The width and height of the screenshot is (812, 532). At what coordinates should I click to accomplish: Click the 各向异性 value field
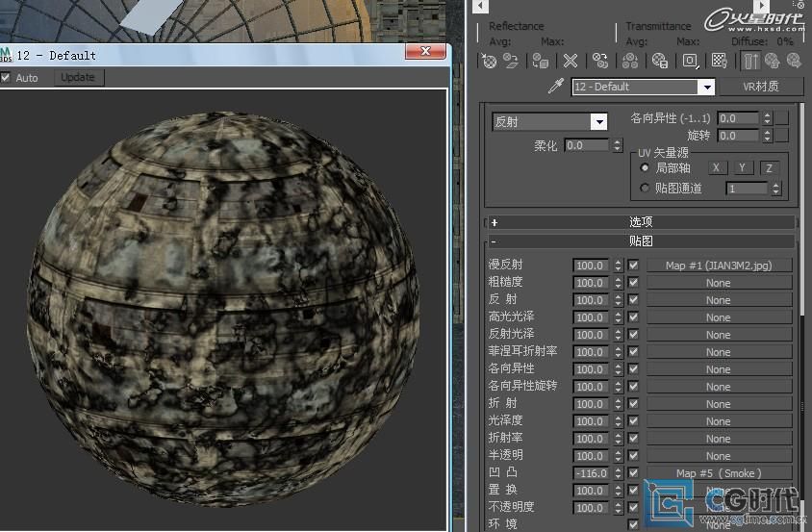click(739, 118)
